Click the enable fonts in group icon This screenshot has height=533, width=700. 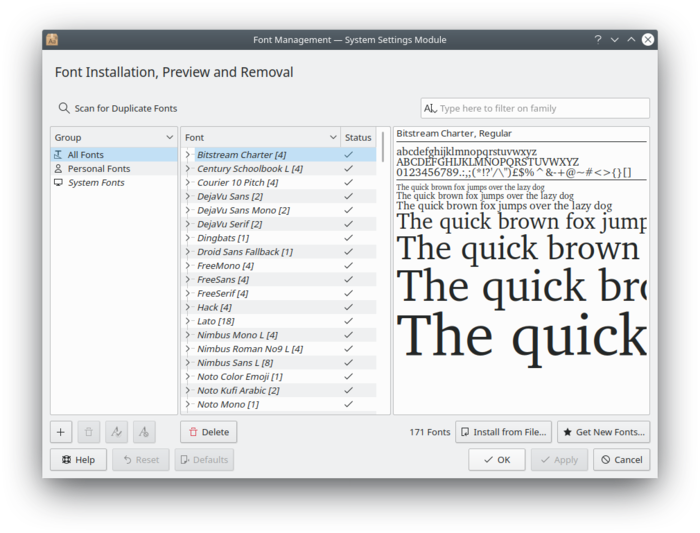click(x=116, y=432)
